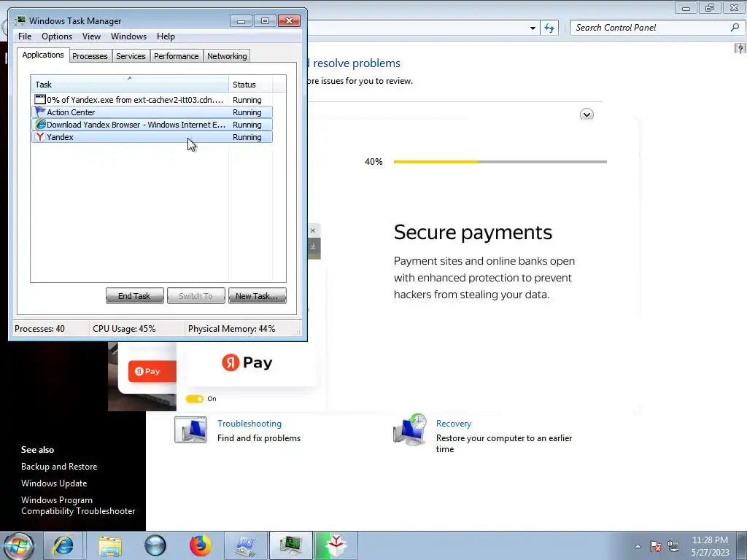Open the Troubleshooting link
This screenshot has width=747, height=560.
[249, 424]
